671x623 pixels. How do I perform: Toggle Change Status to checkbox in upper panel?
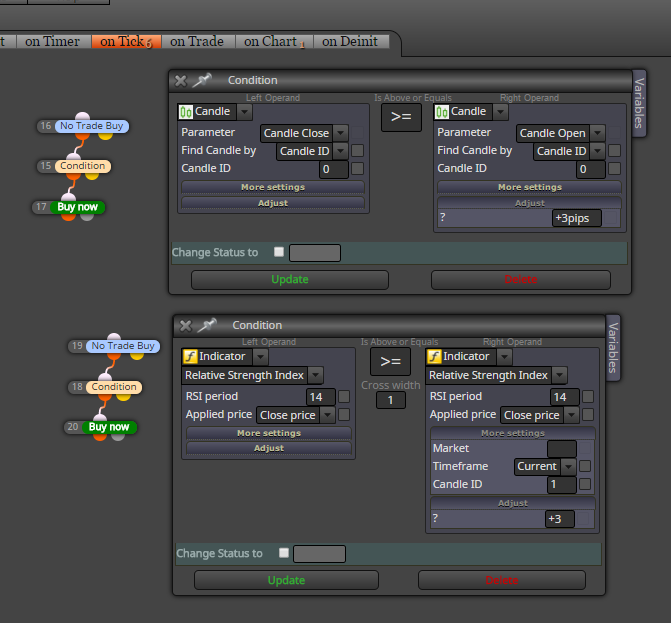coord(279,252)
